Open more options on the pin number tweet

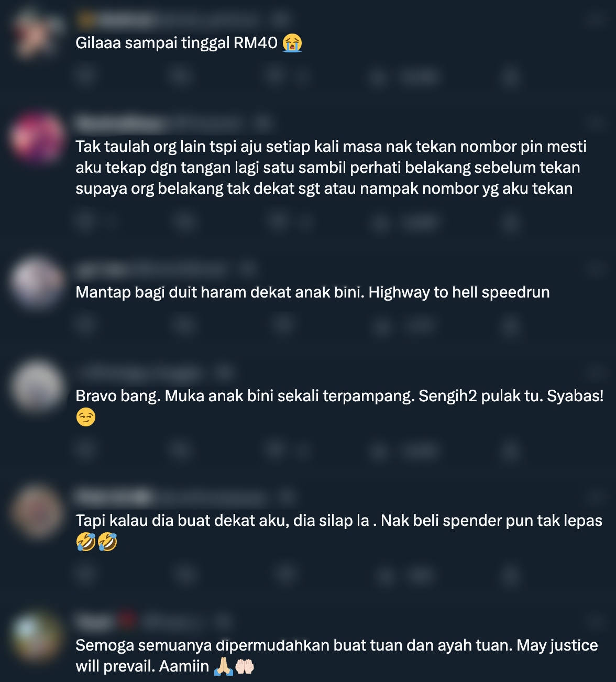point(596,124)
